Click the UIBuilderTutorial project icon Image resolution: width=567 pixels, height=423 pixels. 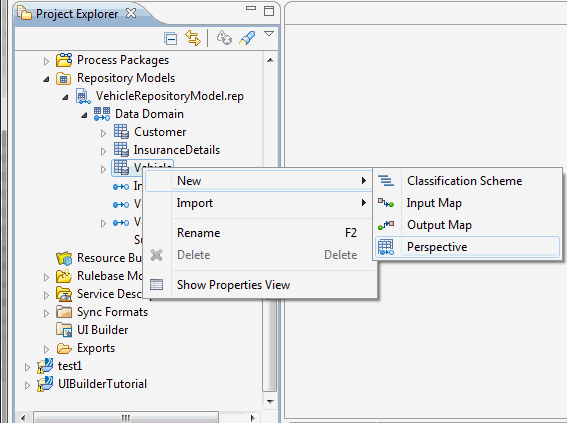coord(45,384)
